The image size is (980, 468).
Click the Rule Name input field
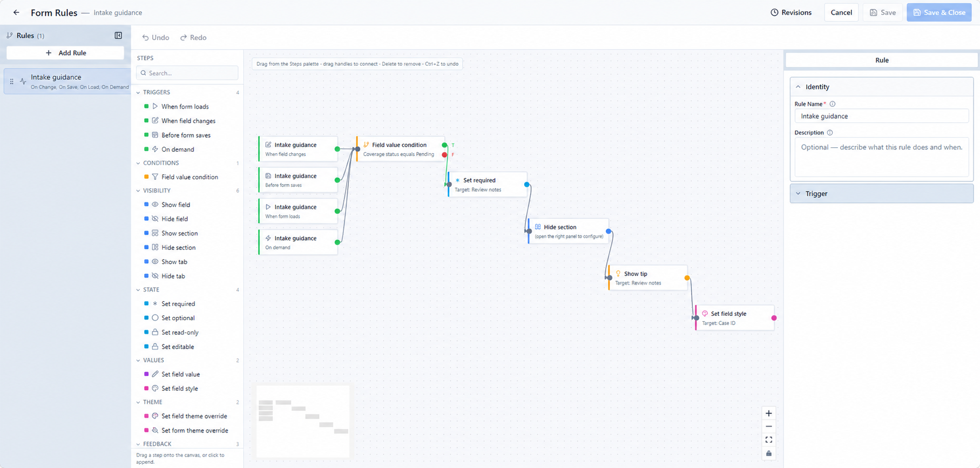(x=881, y=117)
